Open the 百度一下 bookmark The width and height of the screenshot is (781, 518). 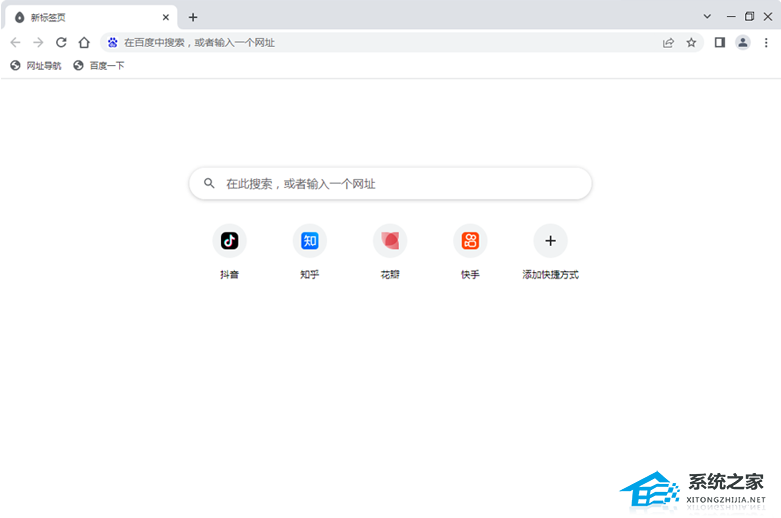[99, 66]
